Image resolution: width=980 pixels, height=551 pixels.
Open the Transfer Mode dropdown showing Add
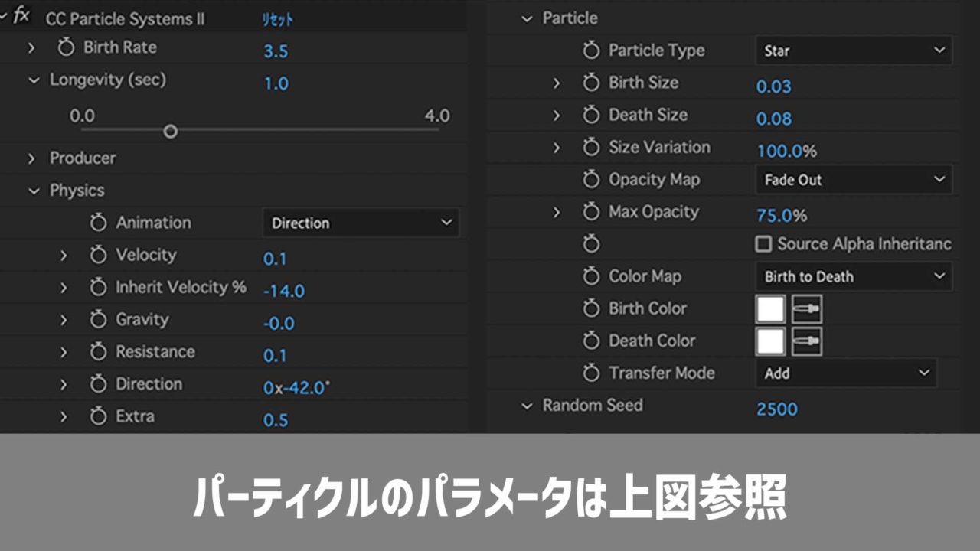pos(845,373)
